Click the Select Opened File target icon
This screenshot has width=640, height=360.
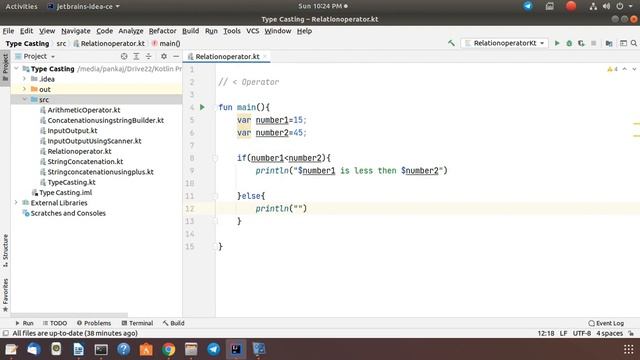(124, 56)
